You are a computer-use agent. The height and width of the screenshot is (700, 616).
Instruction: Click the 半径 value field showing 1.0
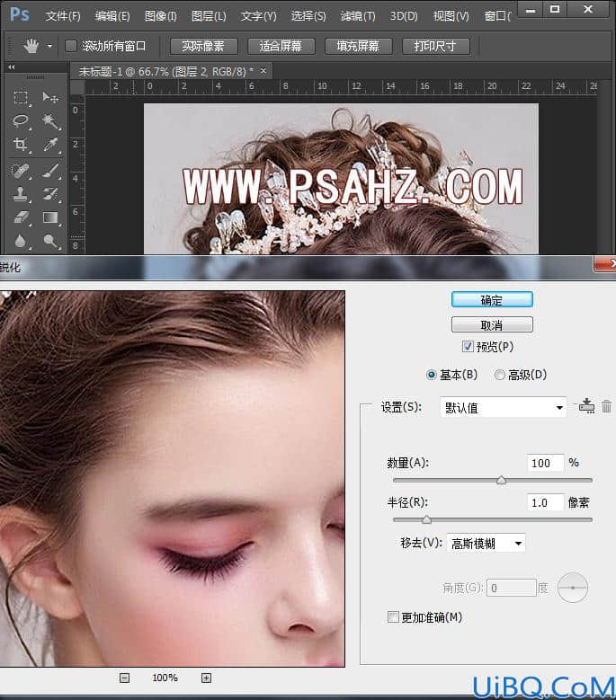click(x=545, y=502)
